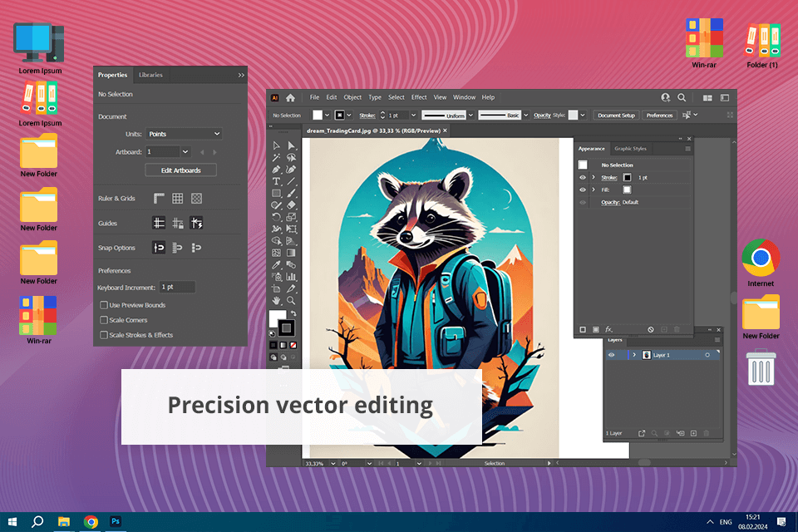The height and width of the screenshot is (532, 798).
Task: Select the Rotate tool
Action: pyautogui.click(x=276, y=218)
